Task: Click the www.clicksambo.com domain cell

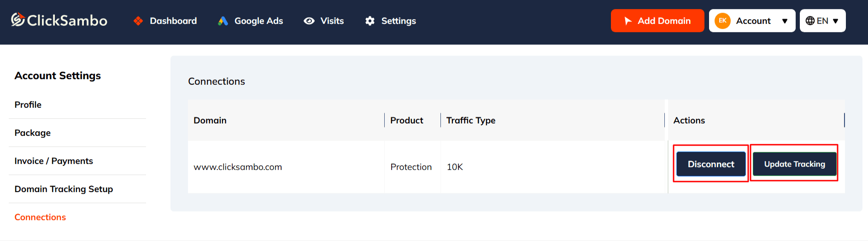Action: tap(238, 167)
